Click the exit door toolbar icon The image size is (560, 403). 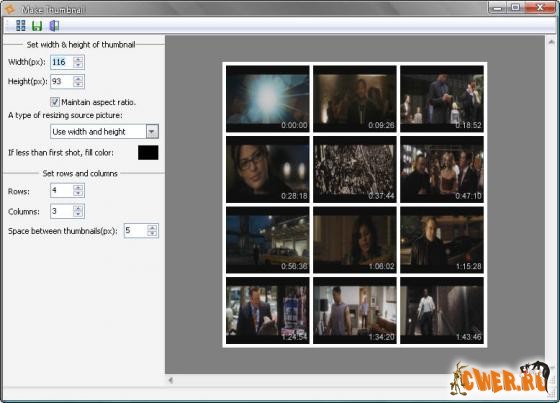tap(54, 26)
